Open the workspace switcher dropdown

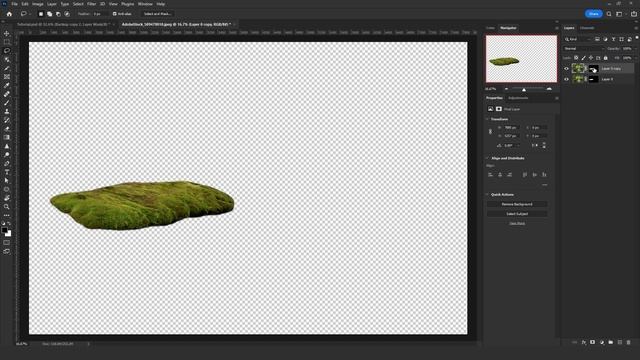(x=620, y=14)
